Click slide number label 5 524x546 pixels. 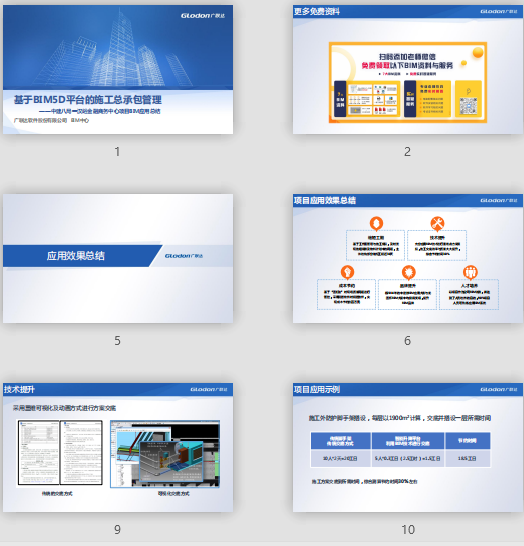point(117,341)
